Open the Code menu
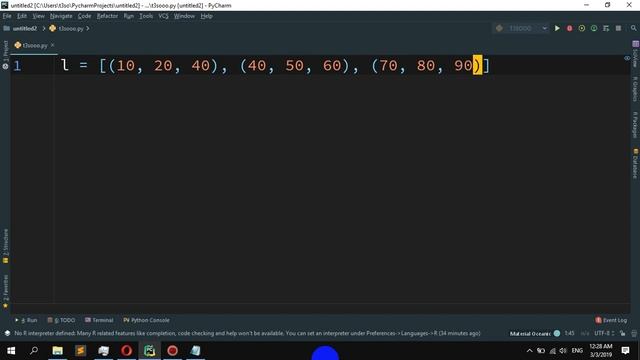This screenshot has width=640, height=360. (84, 16)
